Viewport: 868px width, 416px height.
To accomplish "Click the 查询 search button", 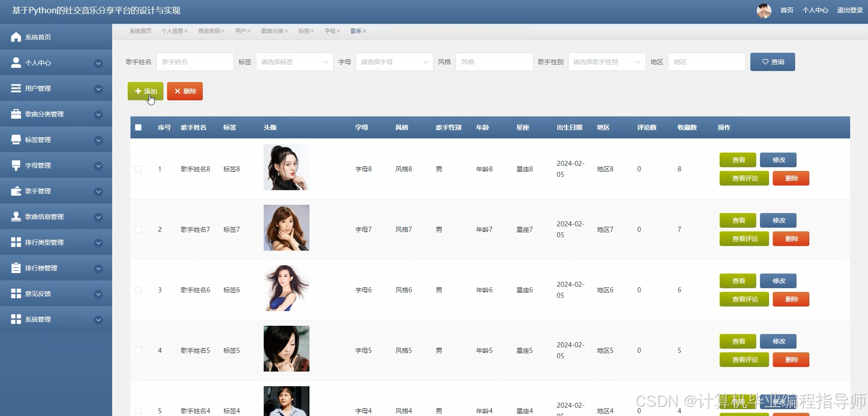I will [773, 62].
